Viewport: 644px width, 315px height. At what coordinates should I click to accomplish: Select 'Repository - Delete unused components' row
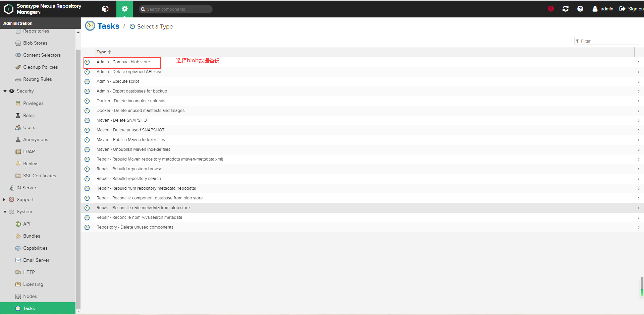363,227
